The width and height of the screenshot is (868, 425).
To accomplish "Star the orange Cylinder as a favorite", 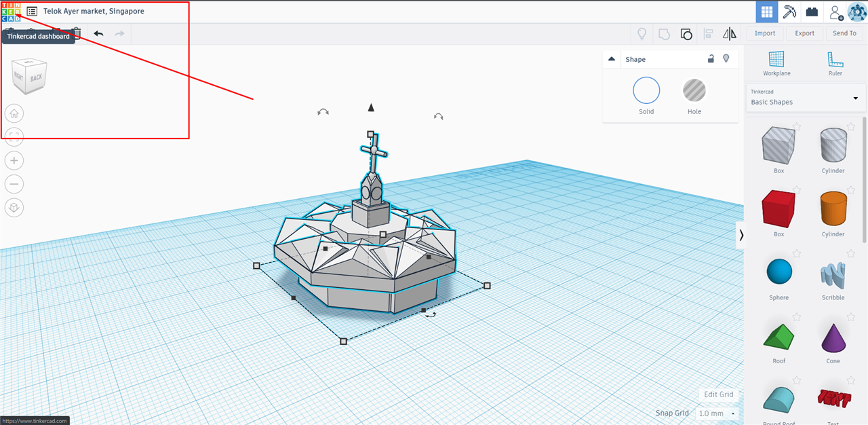I will (x=850, y=190).
